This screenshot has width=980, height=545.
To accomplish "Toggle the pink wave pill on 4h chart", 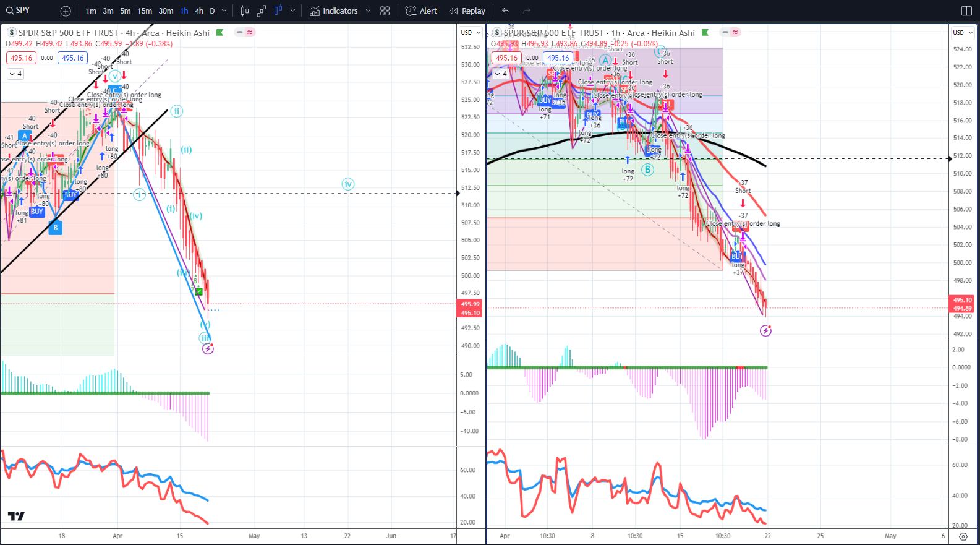I will [x=250, y=32].
